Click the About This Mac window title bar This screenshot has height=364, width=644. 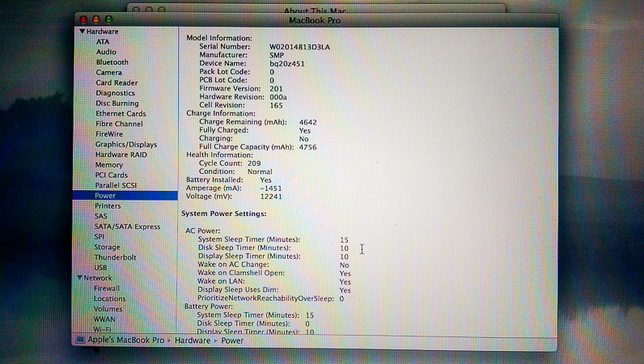[316, 9]
